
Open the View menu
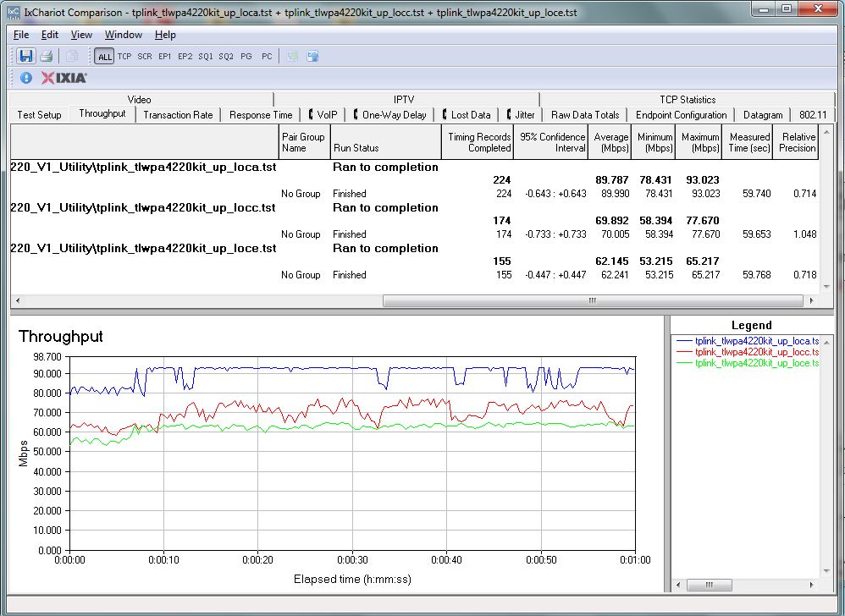point(81,35)
